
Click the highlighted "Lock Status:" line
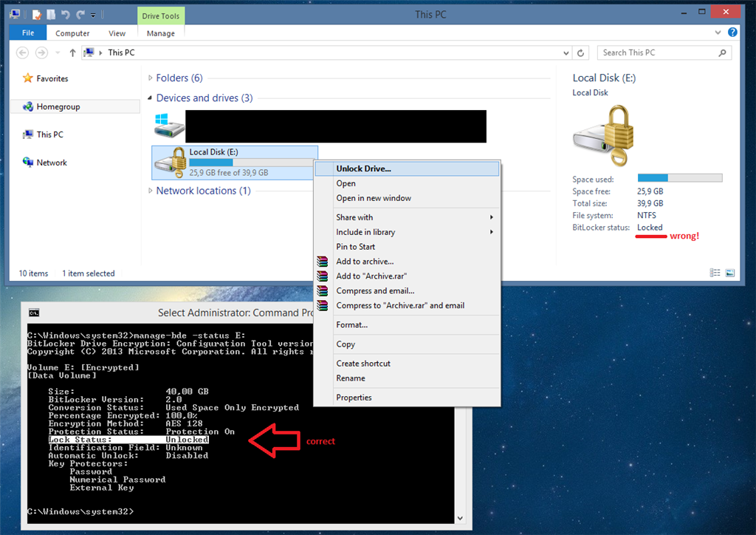point(128,440)
